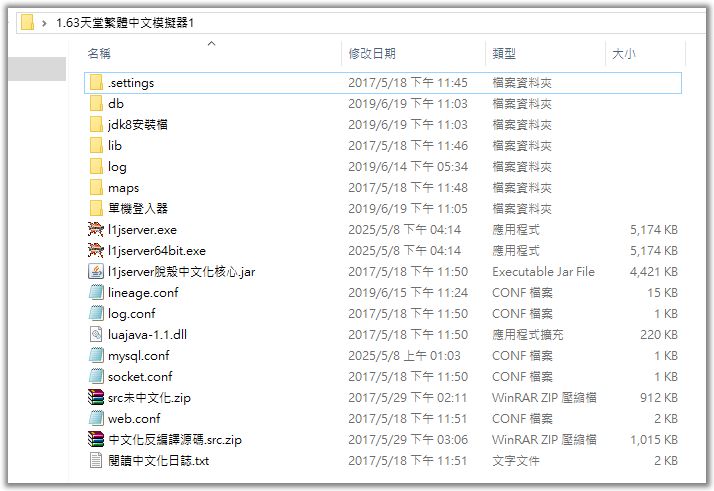
Task: Select the l1jserver64bit.exe icon
Action: point(96,250)
